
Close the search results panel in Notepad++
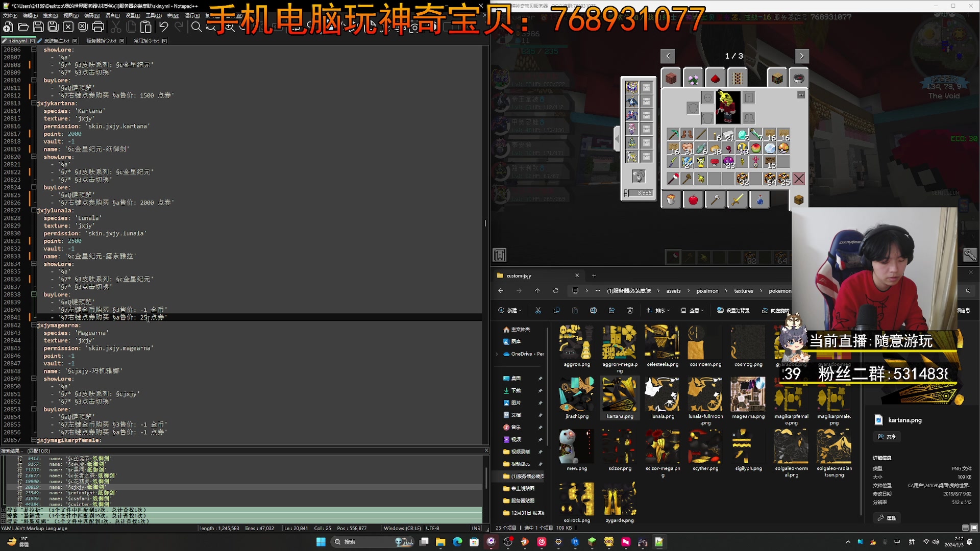pyautogui.click(x=486, y=450)
